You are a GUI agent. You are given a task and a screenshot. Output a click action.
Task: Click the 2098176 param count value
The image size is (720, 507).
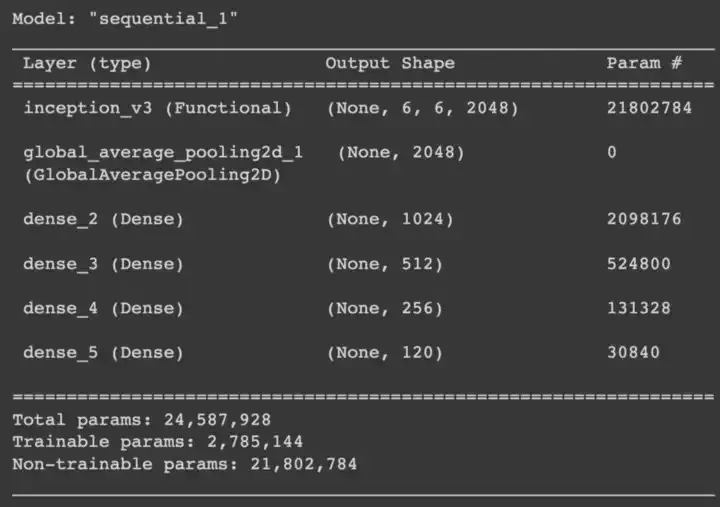point(644,219)
